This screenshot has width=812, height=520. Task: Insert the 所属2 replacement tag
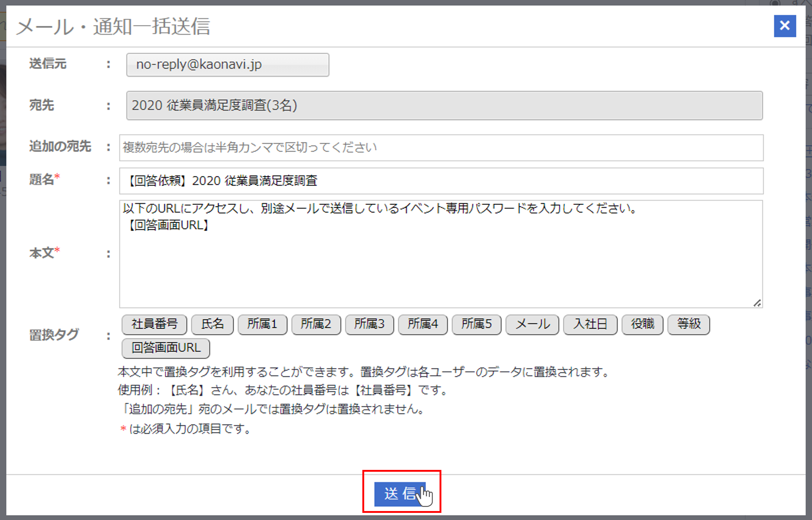(x=316, y=324)
